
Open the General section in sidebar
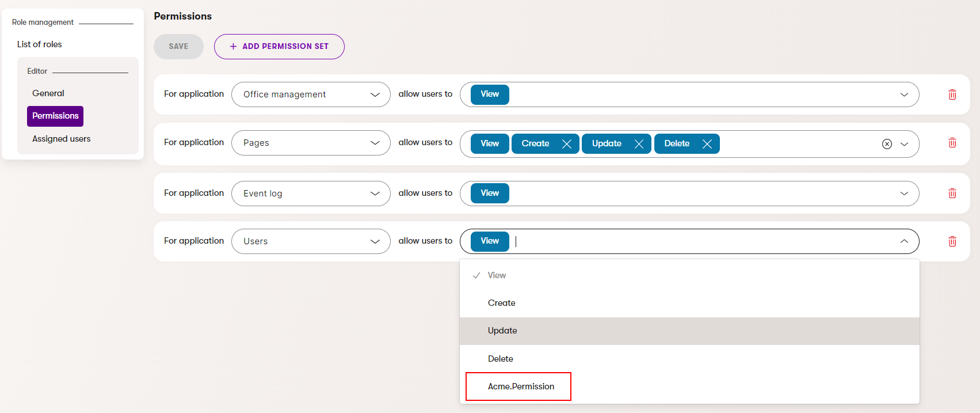click(48, 93)
